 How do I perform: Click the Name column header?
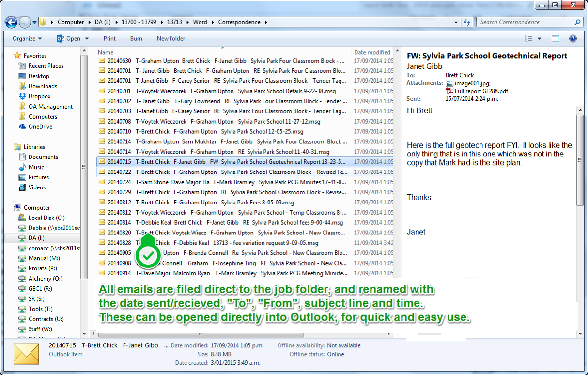[x=106, y=52]
